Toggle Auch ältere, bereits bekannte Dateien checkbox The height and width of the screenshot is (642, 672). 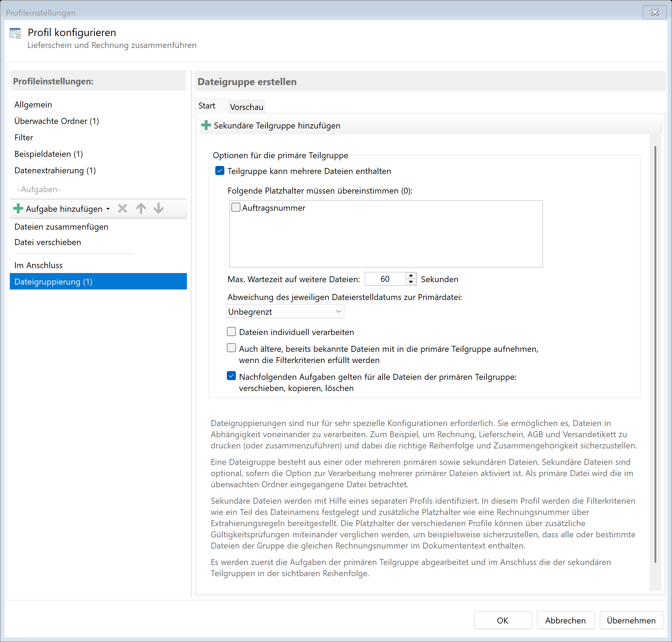pos(231,348)
